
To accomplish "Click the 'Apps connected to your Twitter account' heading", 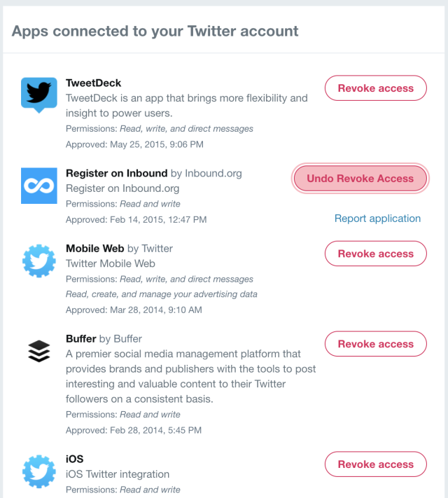I will point(155,31).
